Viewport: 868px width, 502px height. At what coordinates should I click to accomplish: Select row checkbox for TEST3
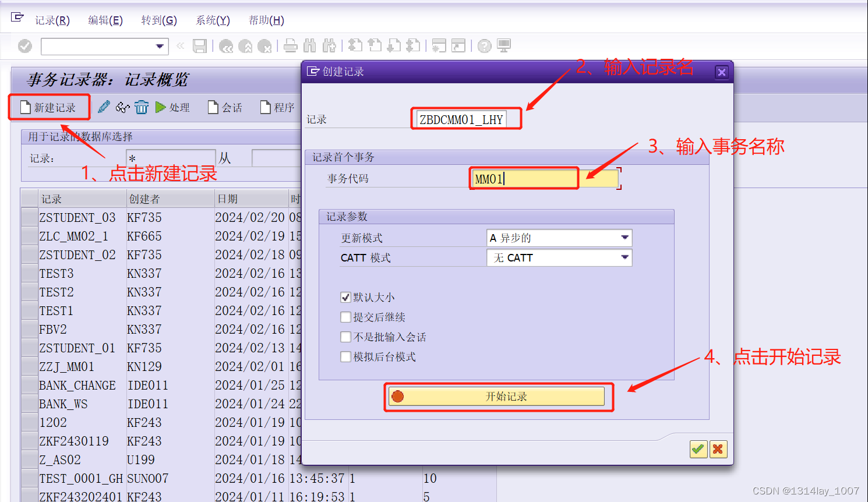pyautogui.click(x=29, y=273)
